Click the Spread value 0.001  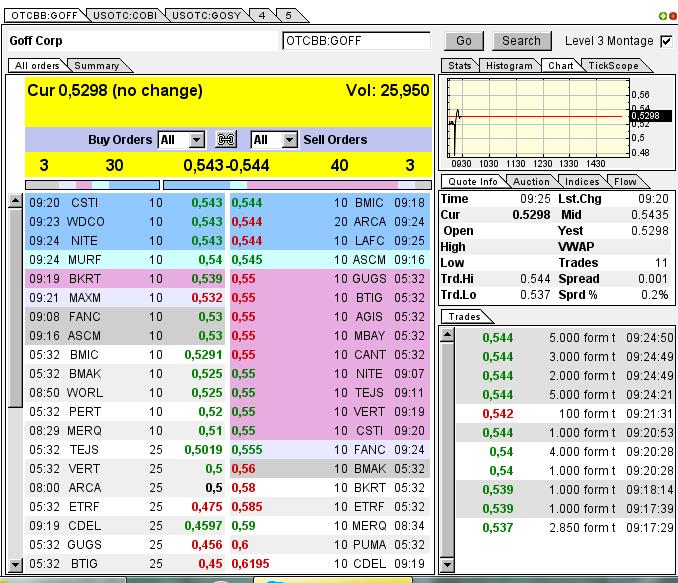[653, 279]
